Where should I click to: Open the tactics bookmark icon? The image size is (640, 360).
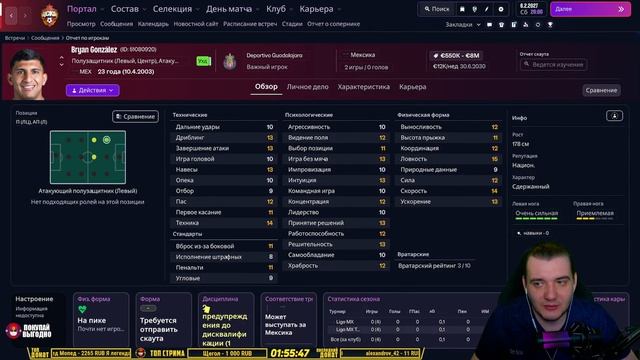tap(526, 24)
